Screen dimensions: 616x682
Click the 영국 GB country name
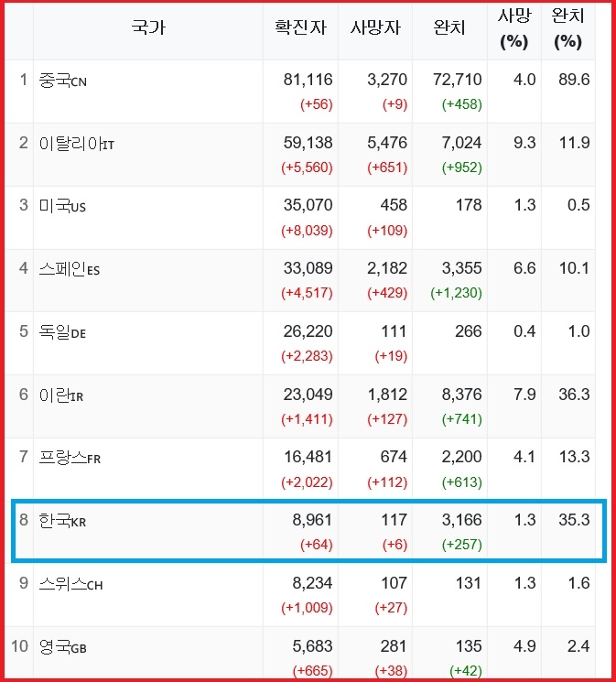62,647
